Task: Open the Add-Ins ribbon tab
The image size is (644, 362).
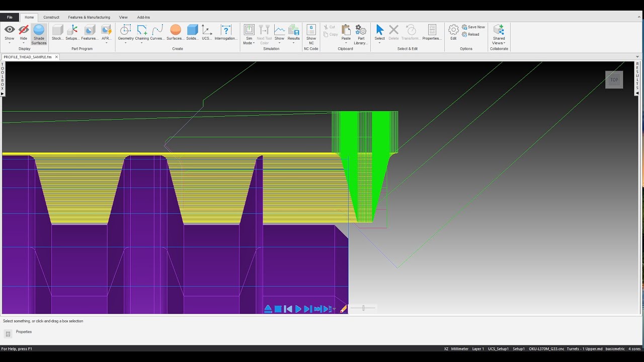Action: [143, 17]
